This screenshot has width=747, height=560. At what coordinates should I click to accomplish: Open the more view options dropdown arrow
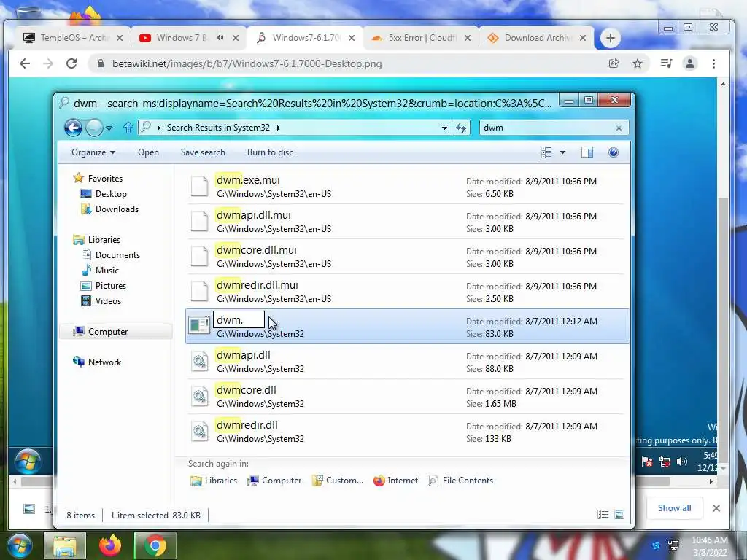[562, 152]
